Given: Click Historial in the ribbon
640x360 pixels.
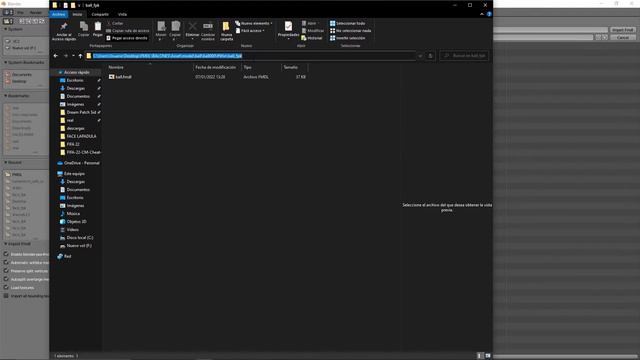Looking at the screenshot, I should pos(312,38).
